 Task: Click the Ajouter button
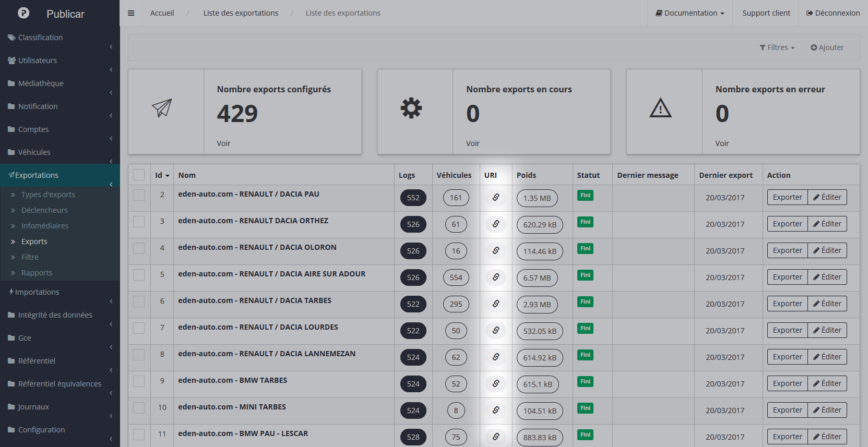[x=827, y=47]
